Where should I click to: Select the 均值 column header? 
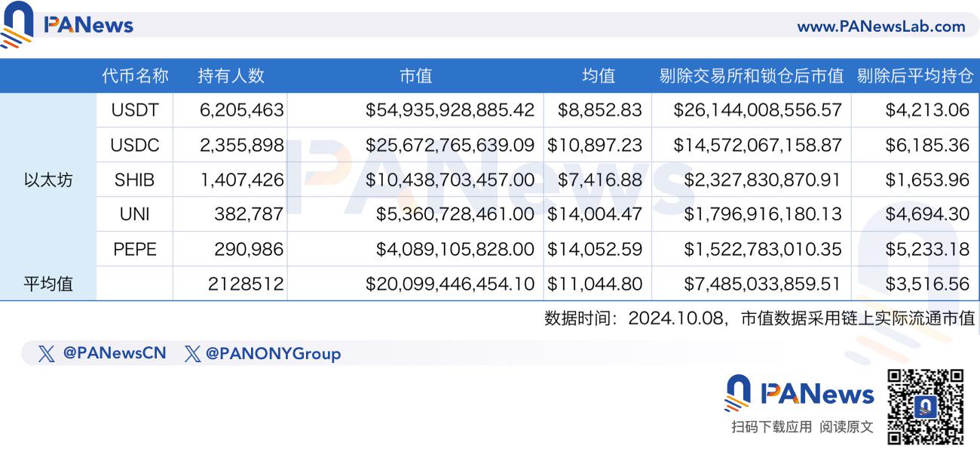click(x=598, y=75)
